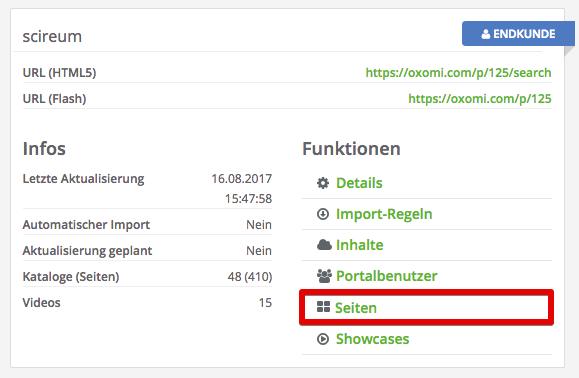Viewport: 579px width, 378px height.
Task: Click the person icon in ENDKUNDE badge
Action: 486,34
